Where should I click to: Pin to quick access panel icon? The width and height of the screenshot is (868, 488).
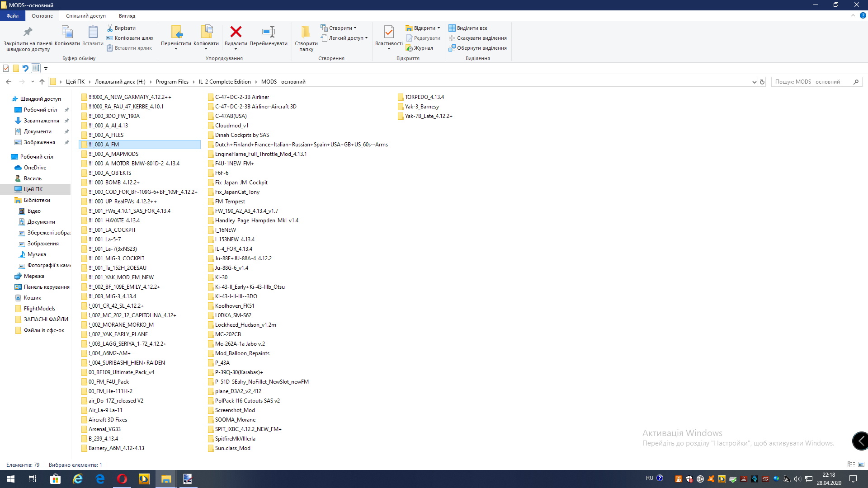tap(28, 32)
